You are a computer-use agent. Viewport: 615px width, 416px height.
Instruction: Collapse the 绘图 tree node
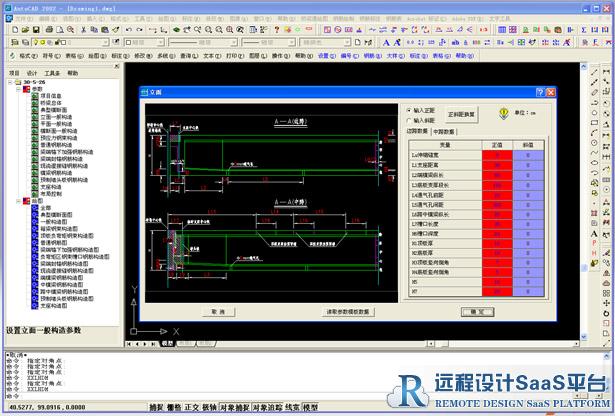click(x=18, y=201)
